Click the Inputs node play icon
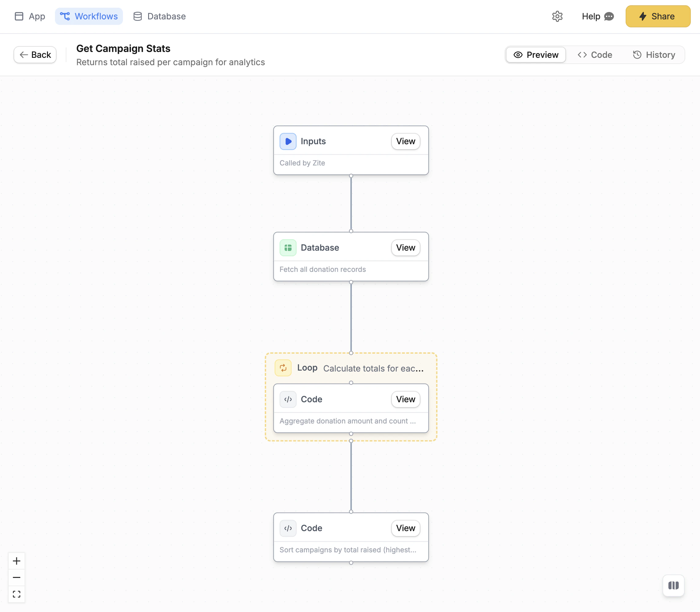Image resolution: width=700 pixels, height=612 pixels. click(x=288, y=141)
